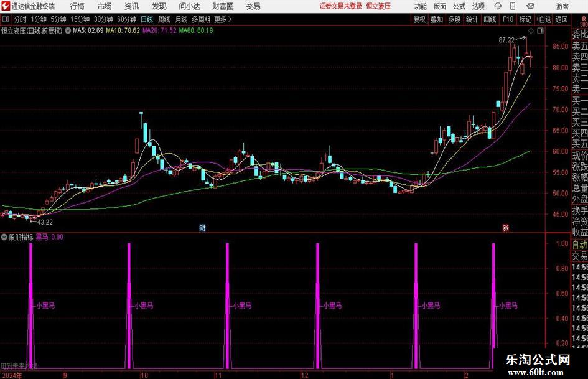Select the 月线 period tab
The image size is (588, 379).
tap(182, 19)
